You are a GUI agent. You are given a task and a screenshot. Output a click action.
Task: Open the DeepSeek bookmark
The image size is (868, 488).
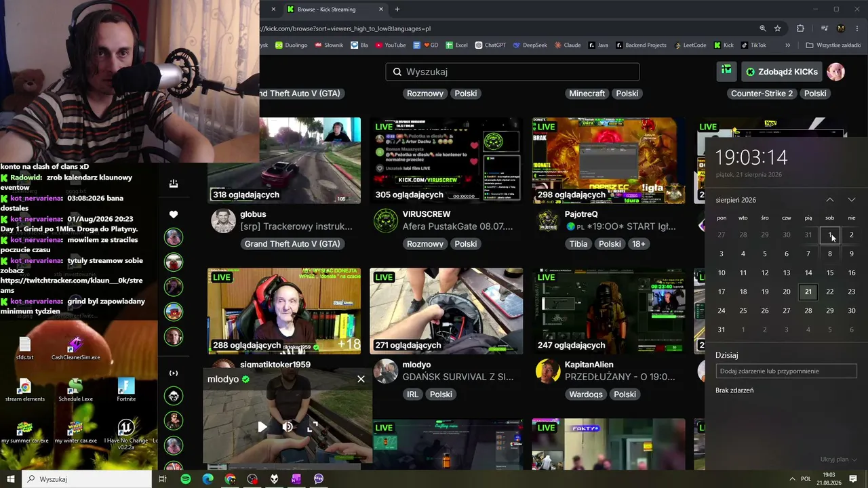click(530, 45)
